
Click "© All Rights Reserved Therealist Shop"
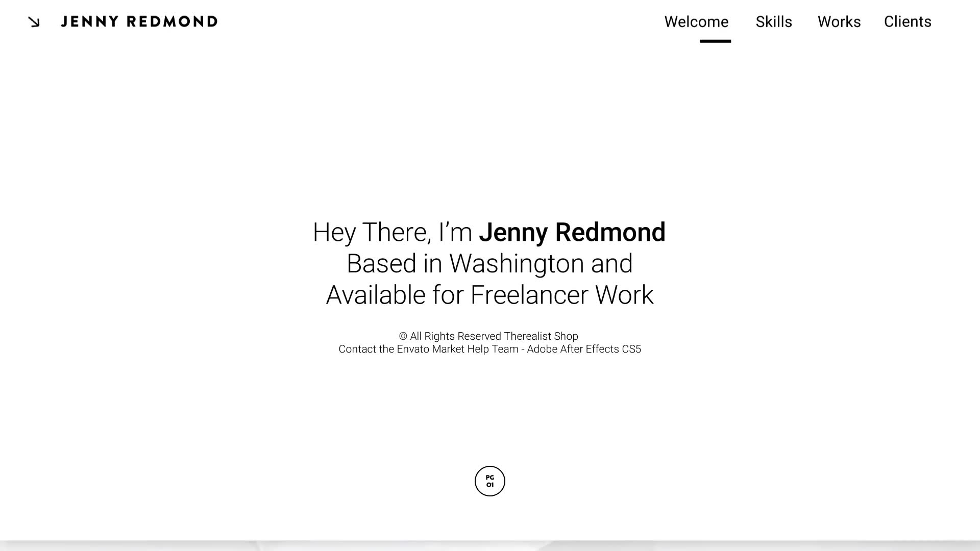tap(488, 336)
